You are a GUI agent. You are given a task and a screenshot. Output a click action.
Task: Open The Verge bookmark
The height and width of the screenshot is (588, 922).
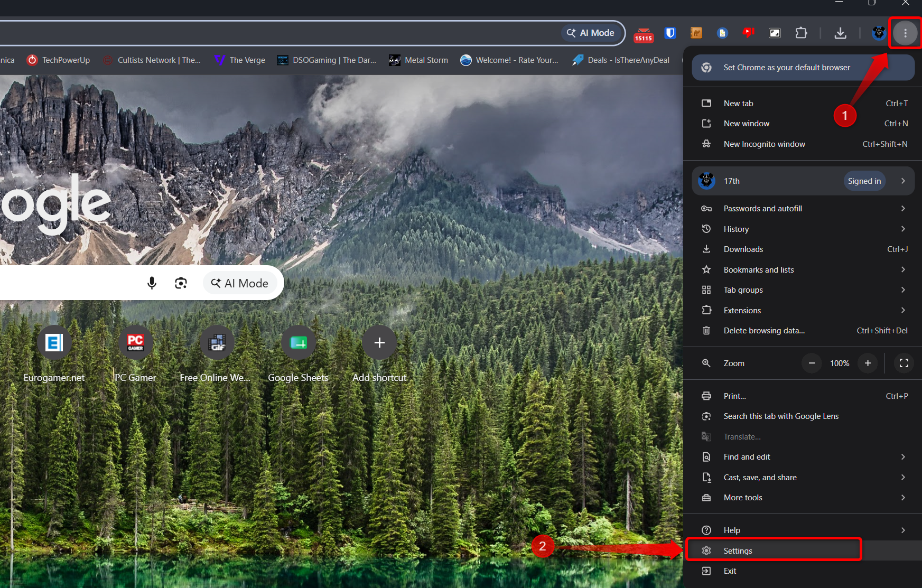click(240, 60)
